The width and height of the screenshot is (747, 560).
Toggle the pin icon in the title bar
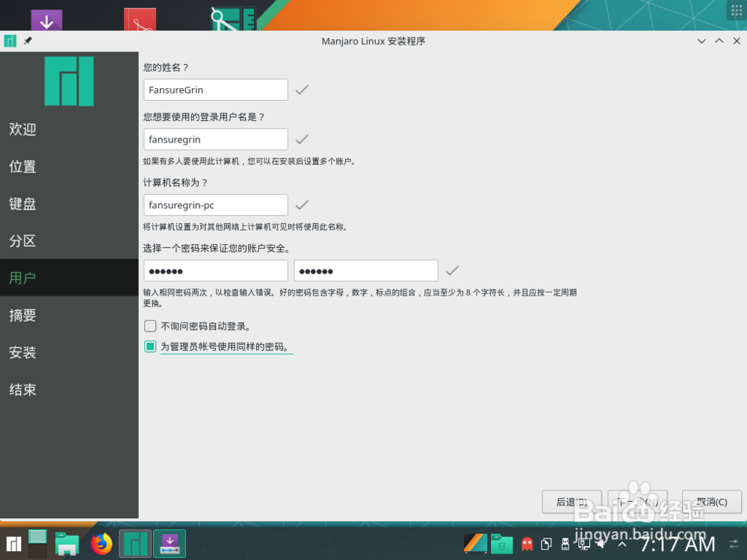click(x=28, y=41)
